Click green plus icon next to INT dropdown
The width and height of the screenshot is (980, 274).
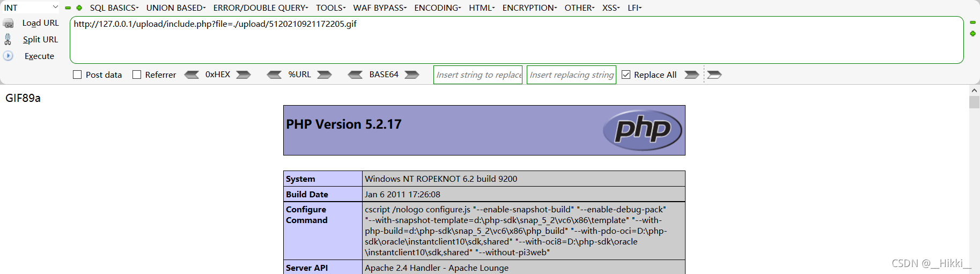pos(79,8)
